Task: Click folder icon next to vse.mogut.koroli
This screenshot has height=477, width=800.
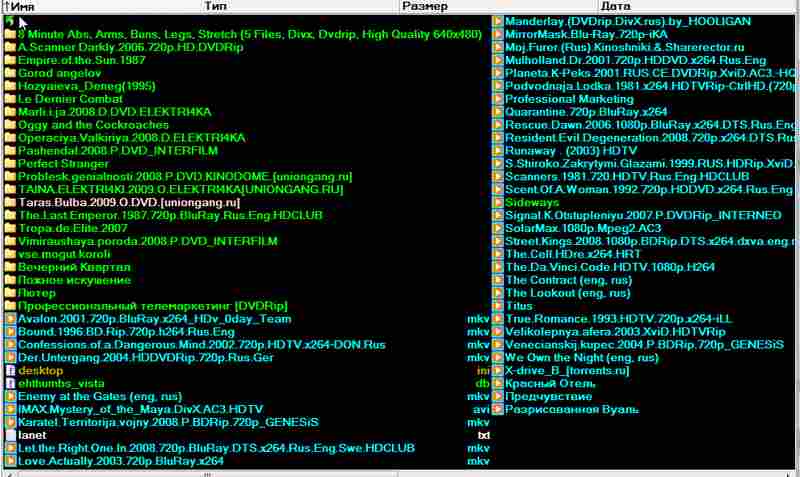Action: pyautogui.click(x=10, y=254)
